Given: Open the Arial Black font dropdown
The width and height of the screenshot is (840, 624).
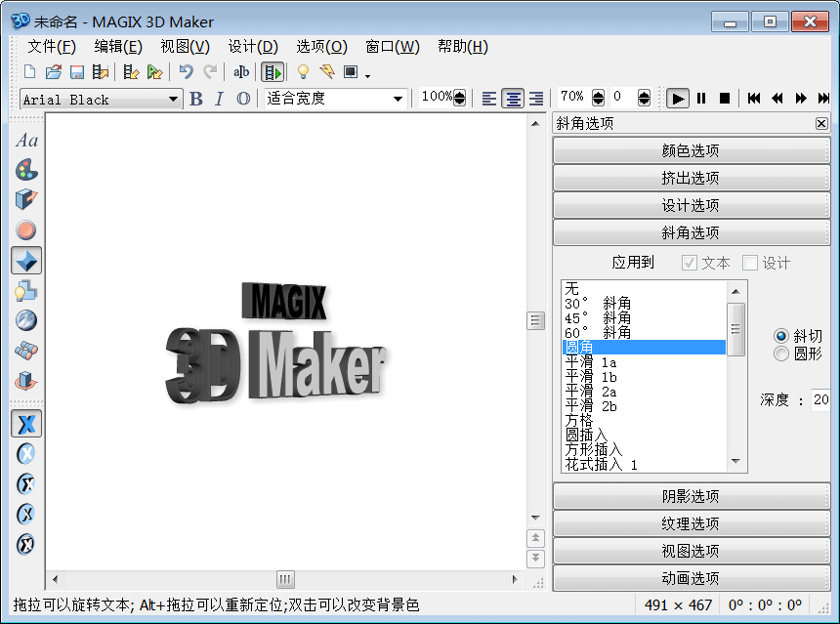Looking at the screenshot, I should (x=173, y=99).
